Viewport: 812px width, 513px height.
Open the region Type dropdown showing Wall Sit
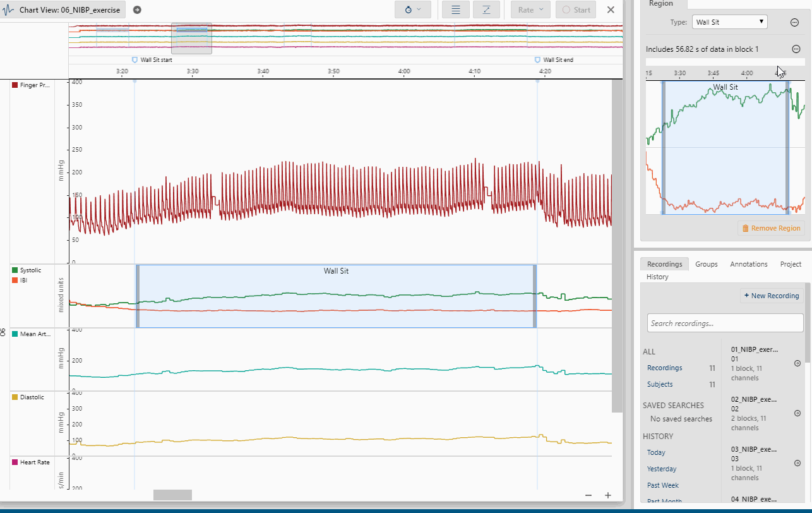[x=729, y=22]
